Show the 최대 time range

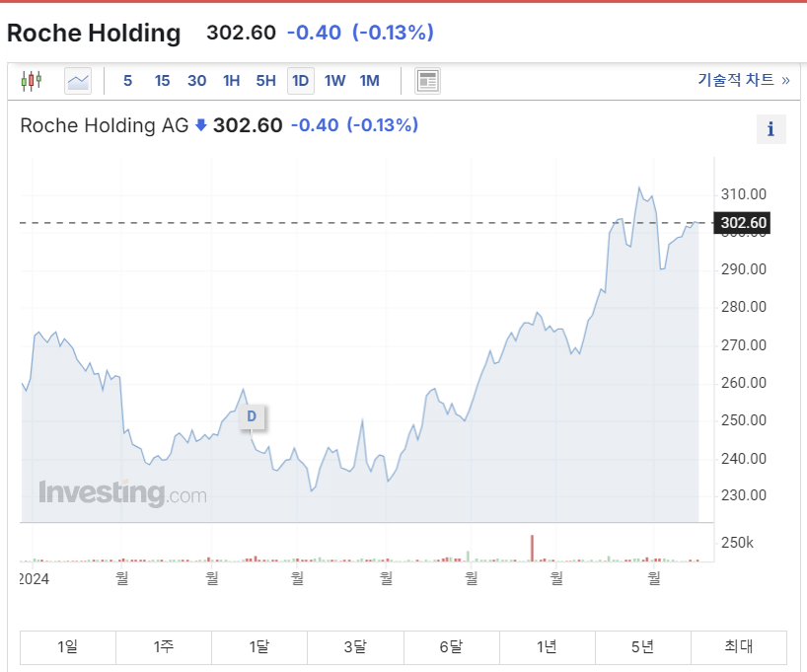pyautogui.click(x=739, y=647)
